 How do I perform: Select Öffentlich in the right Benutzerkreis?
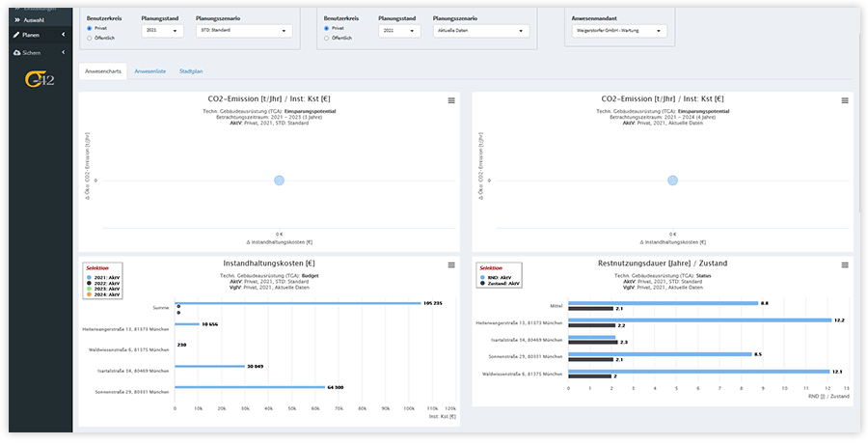[x=326, y=38]
